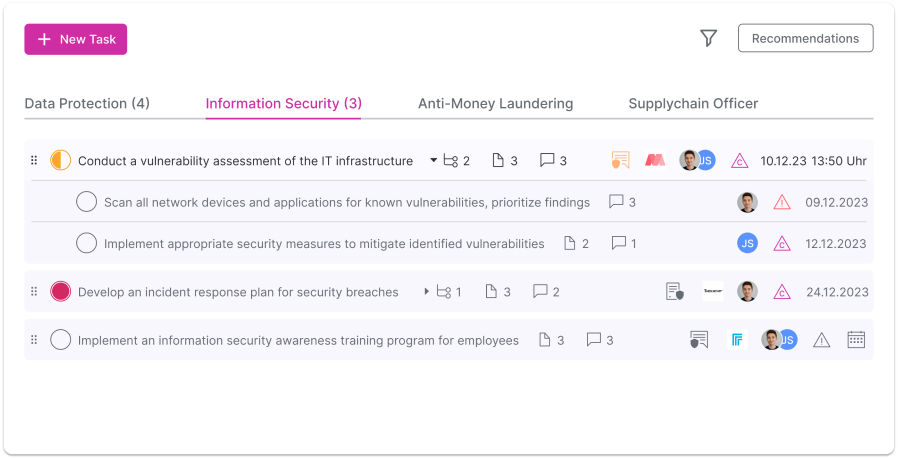Screen dimensions: 898x459
Task: Click the comments icon on the vulnerability assessment task
Action: coord(547,160)
